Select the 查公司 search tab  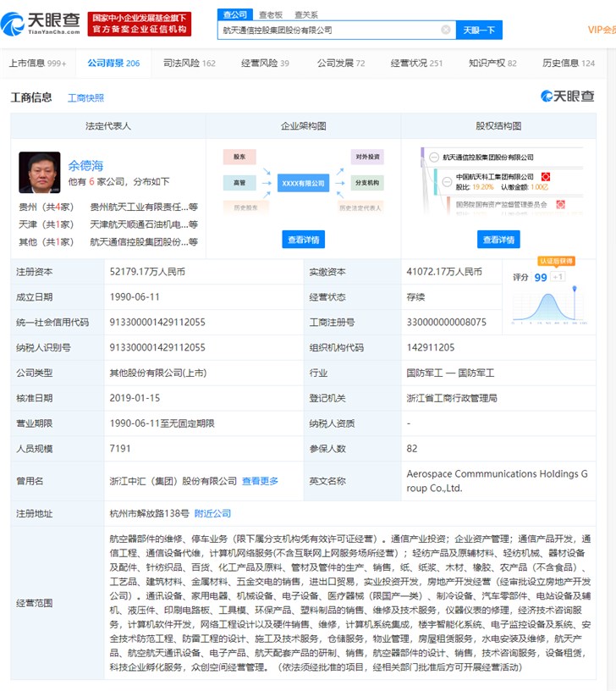(234, 14)
